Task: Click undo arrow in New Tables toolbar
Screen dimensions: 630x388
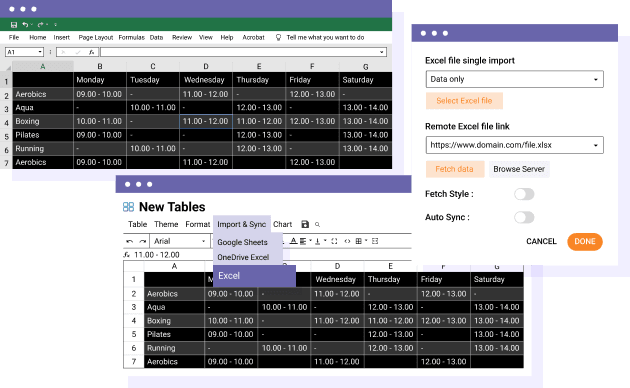Action: coord(129,241)
